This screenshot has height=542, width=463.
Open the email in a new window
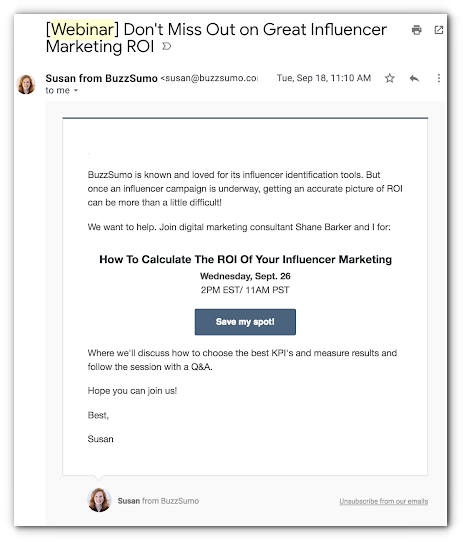438,30
